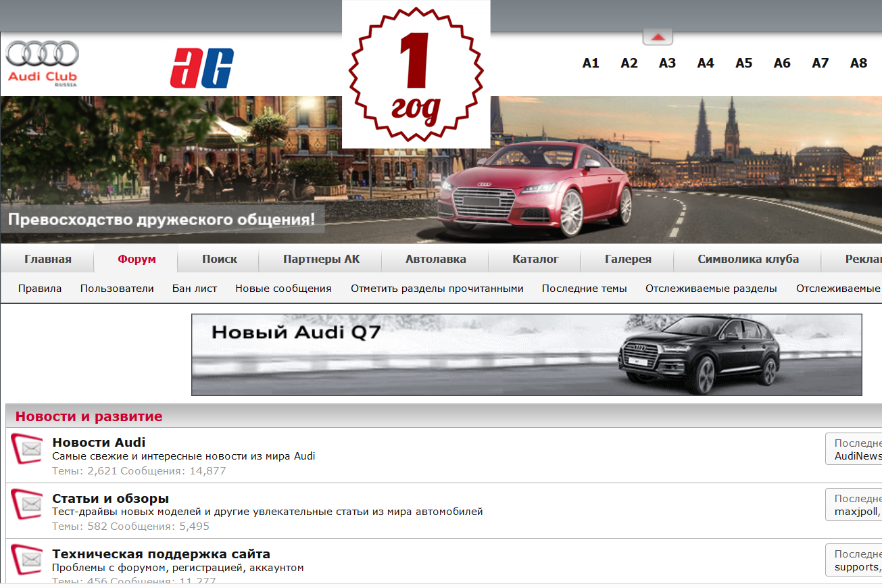The width and height of the screenshot is (882, 588).
Task: Go to the Главная tab
Action: coord(48,259)
